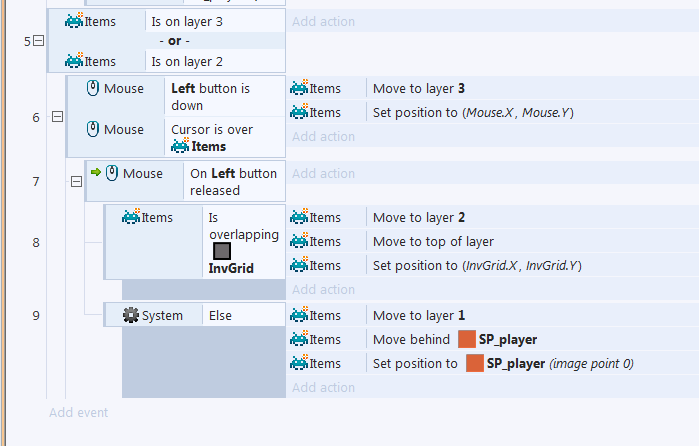Select 'Move behind' action text

click(411, 339)
